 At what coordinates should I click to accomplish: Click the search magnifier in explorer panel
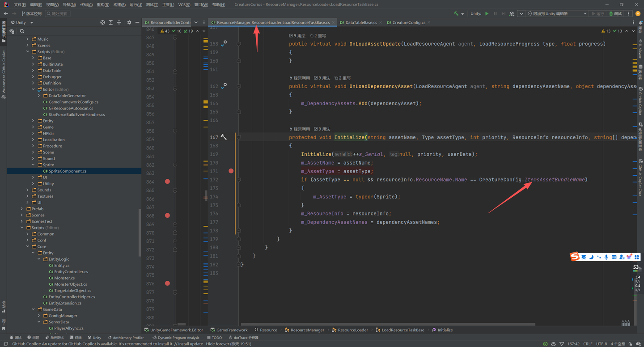click(22, 31)
